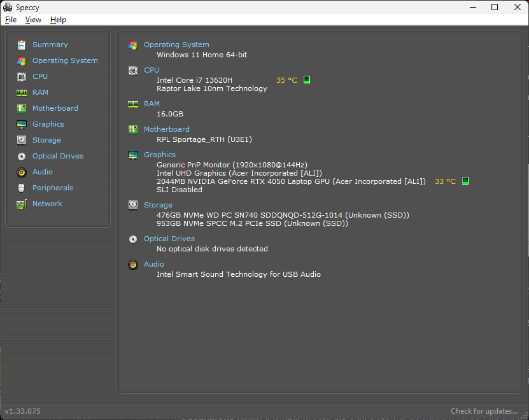Click the CPU heading link in main panel

[x=151, y=70]
